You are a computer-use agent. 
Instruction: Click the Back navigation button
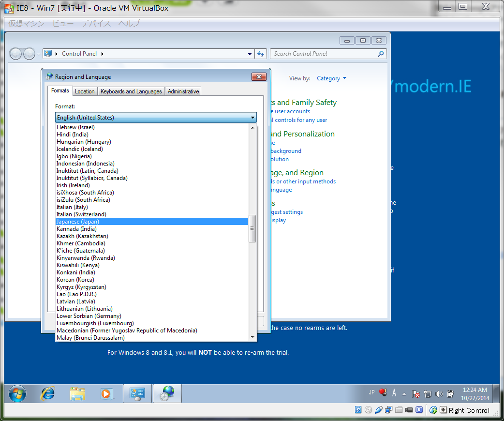15,54
